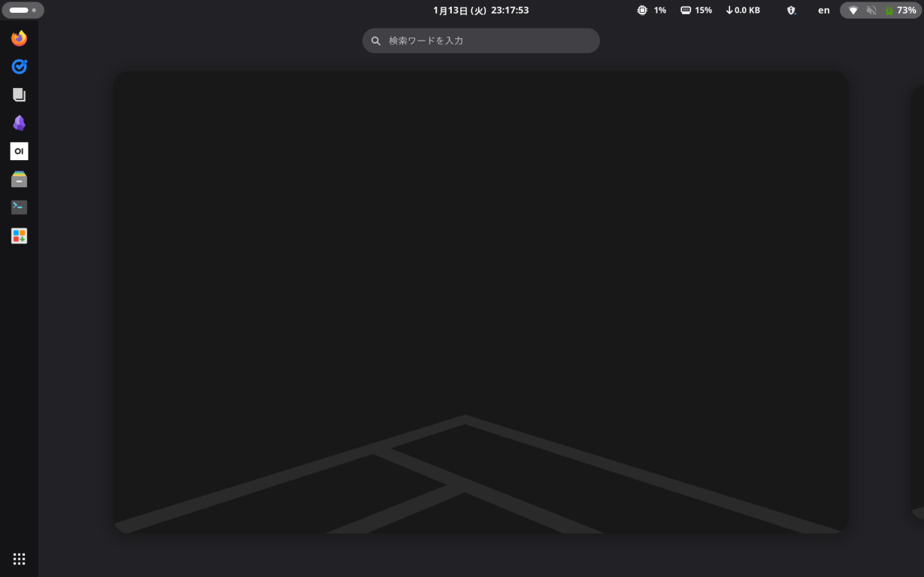Viewport: 924px width, 577px height.
Task: Click the memory indicator showing 15%
Action: [x=695, y=10]
